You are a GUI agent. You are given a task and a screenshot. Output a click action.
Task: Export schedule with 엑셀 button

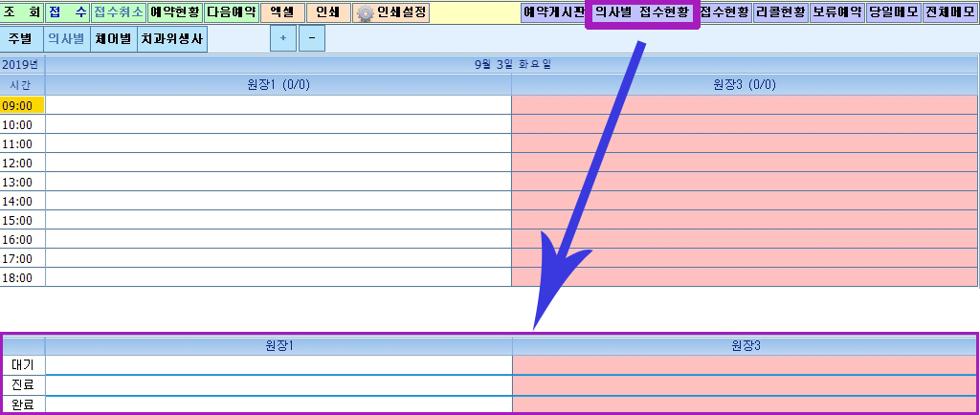282,12
